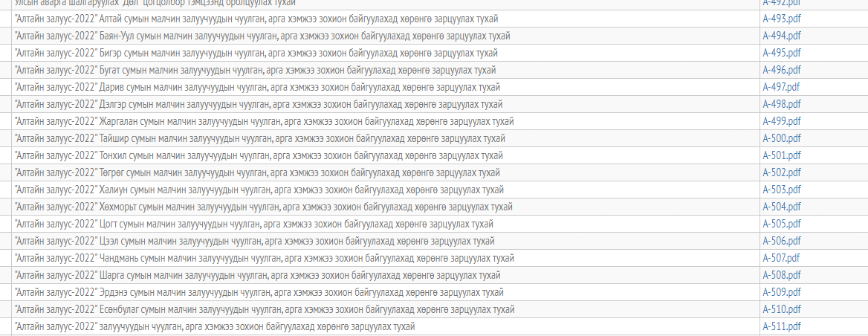Click the A-500.pdf file link
The height and width of the screenshot is (336, 868).
(782, 138)
